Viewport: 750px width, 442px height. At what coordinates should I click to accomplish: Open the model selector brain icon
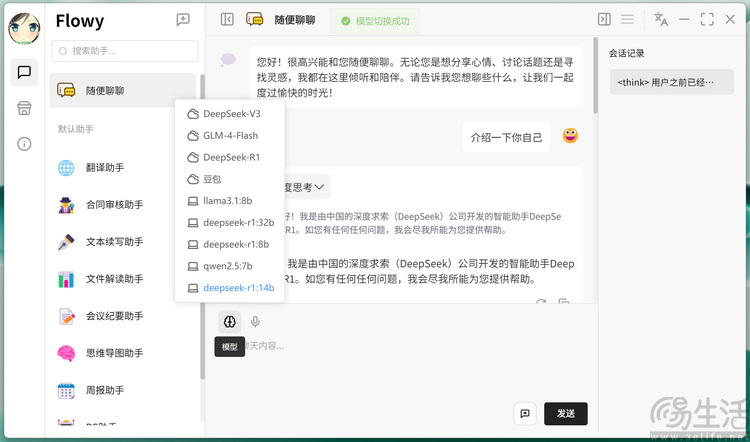click(x=230, y=322)
